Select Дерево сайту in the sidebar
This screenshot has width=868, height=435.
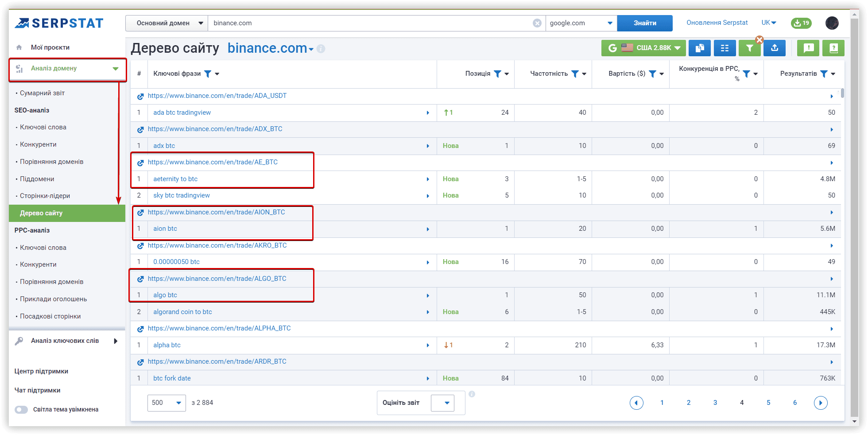pyautogui.click(x=67, y=213)
